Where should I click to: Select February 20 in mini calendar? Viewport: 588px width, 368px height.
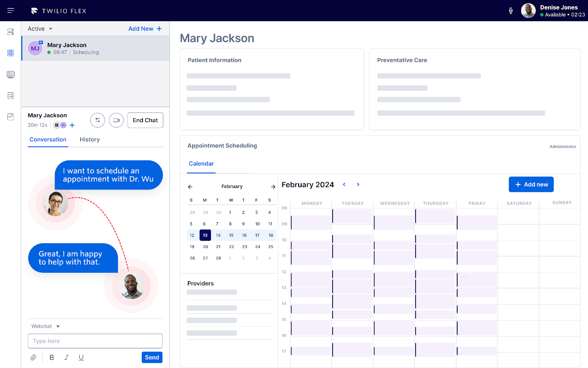pos(205,247)
